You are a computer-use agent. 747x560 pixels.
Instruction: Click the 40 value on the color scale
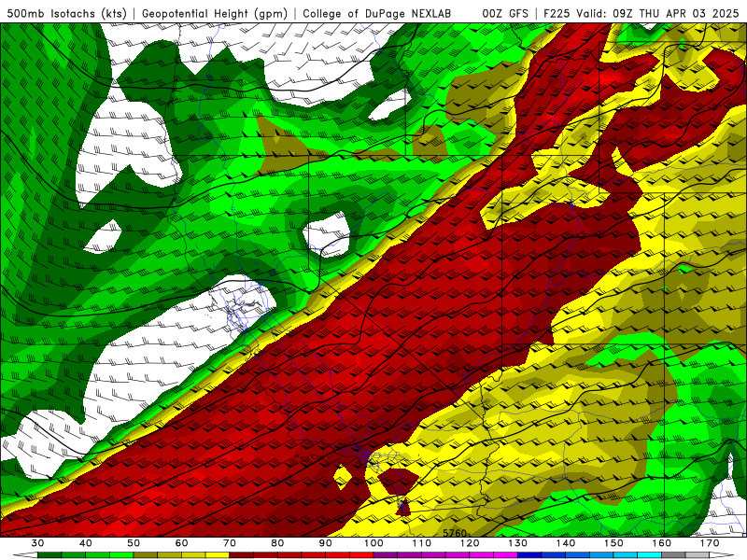coord(86,543)
